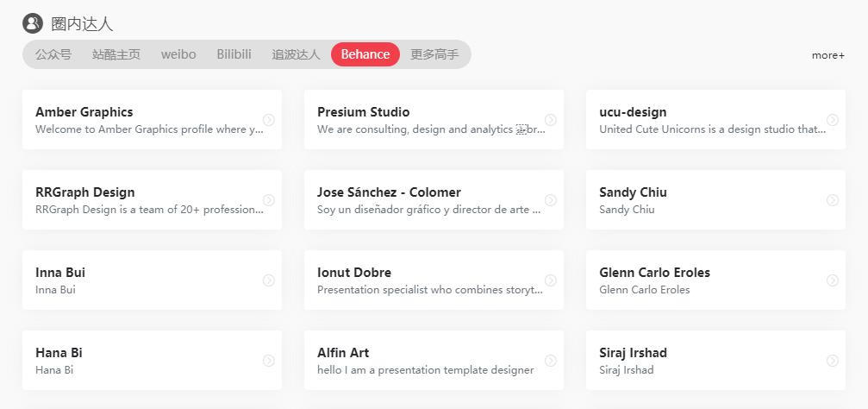This screenshot has height=409, width=868.
Task: Select the weibo tab
Action: click(178, 54)
